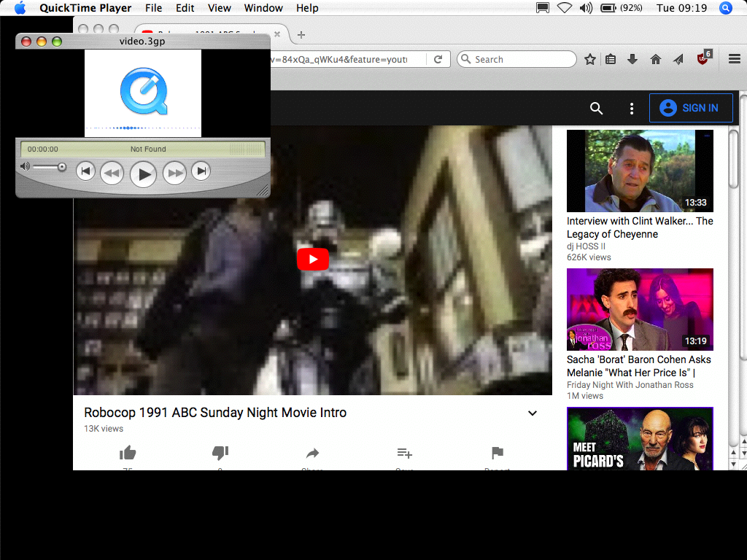Click the YouTube page vertical scrollbar
This screenshot has width=747, height=560.
tap(734, 158)
